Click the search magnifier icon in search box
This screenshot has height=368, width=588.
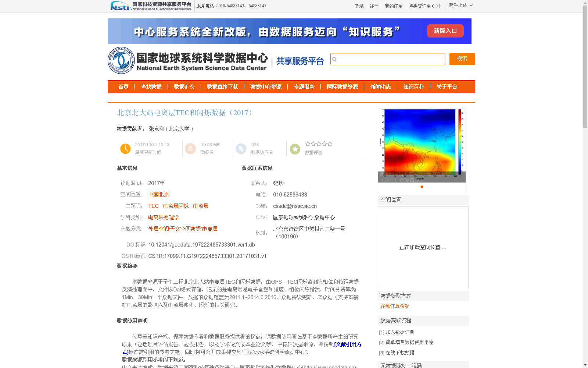(x=334, y=59)
